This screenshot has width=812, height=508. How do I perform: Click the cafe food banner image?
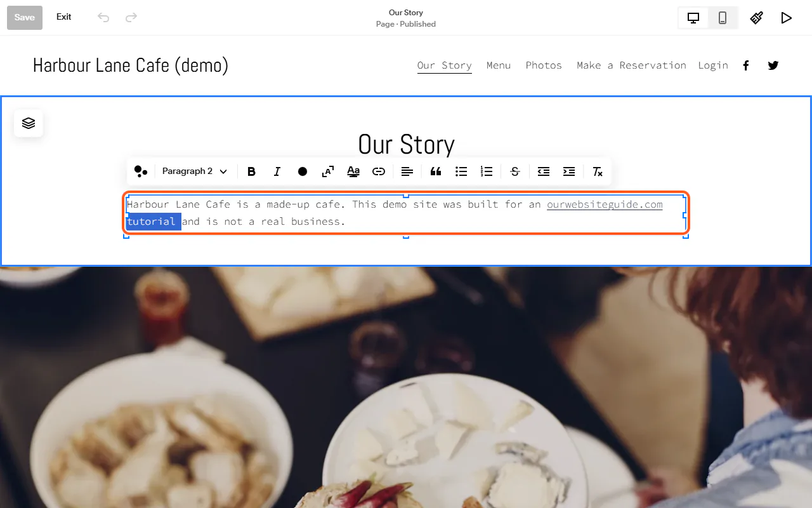(406, 387)
